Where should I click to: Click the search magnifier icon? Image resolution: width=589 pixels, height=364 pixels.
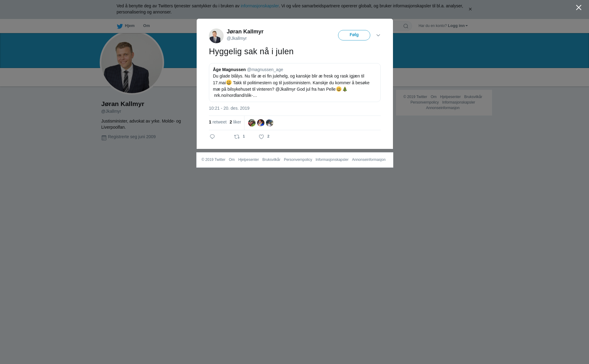point(406,26)
